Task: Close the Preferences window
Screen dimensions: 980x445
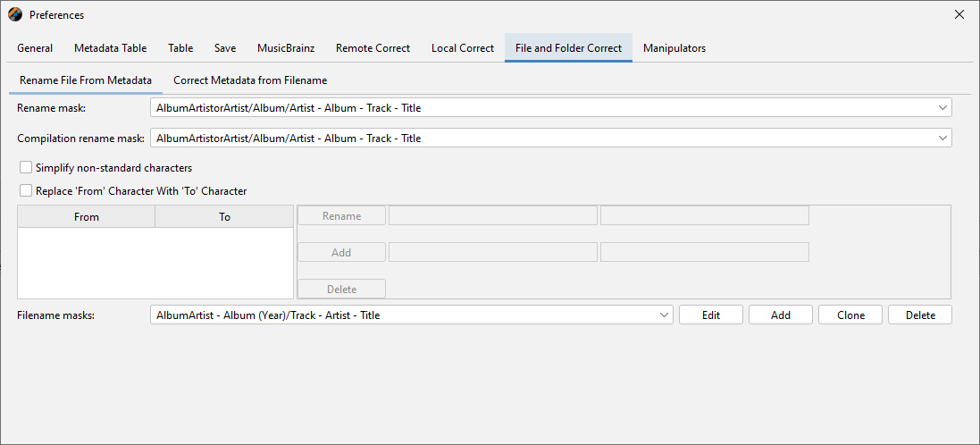Action: [959, 15]
